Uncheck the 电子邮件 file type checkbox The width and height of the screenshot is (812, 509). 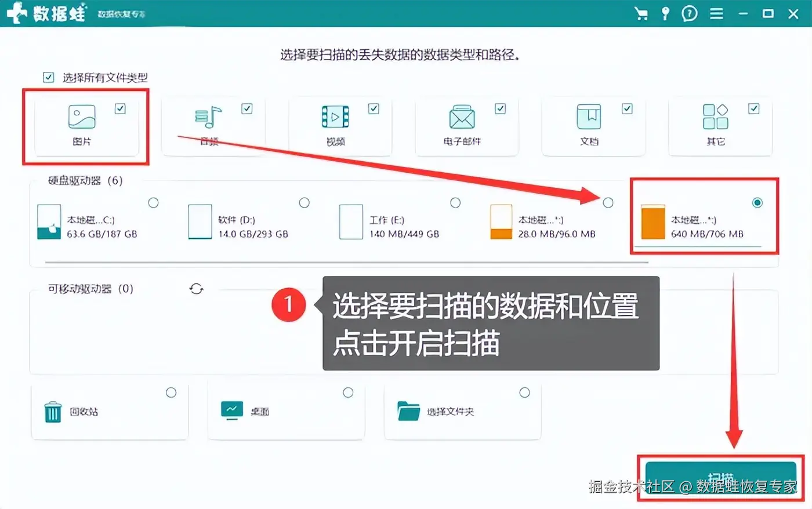pyautogui.click(x=501, y=108)
